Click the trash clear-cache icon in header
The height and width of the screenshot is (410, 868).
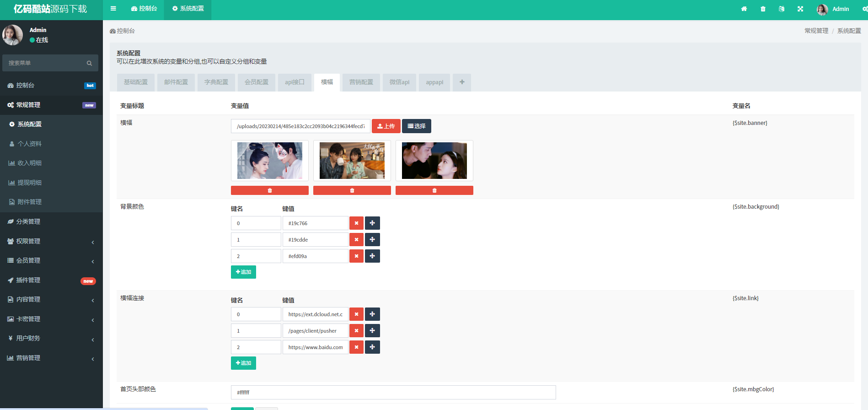(763, 9)
